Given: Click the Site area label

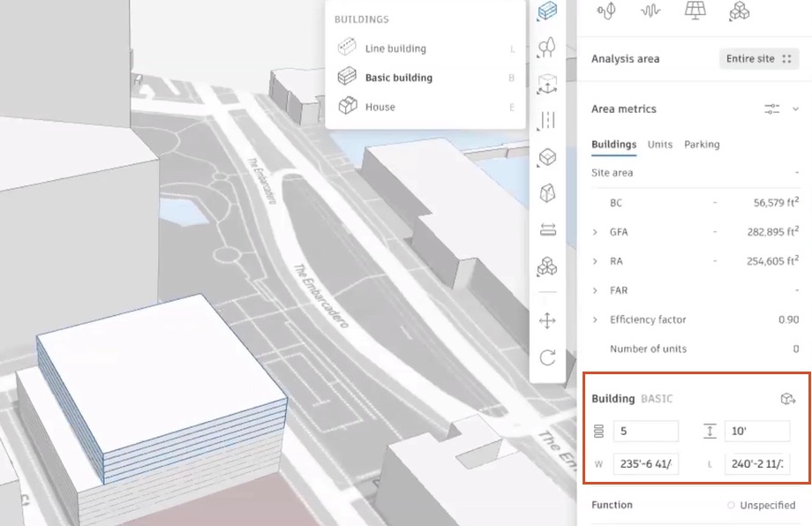Looking at the screenshot, I should [613, 173].
